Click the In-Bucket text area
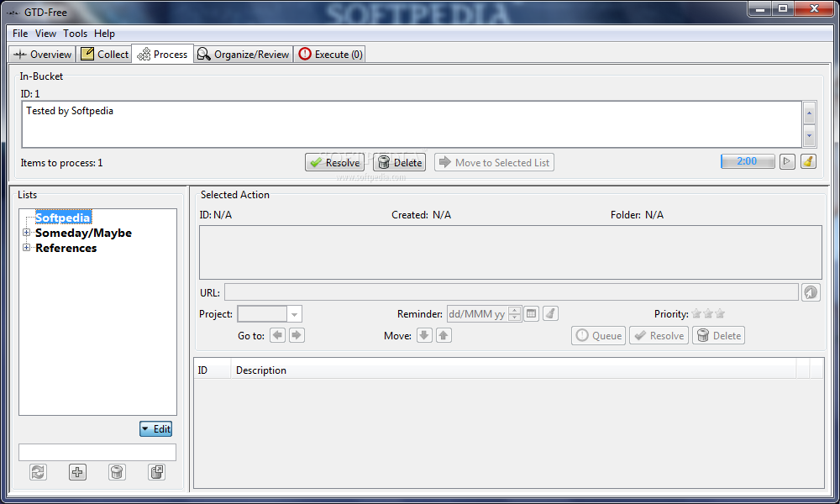The height and width of the screenshot is (504, 840). pos(412,124)
